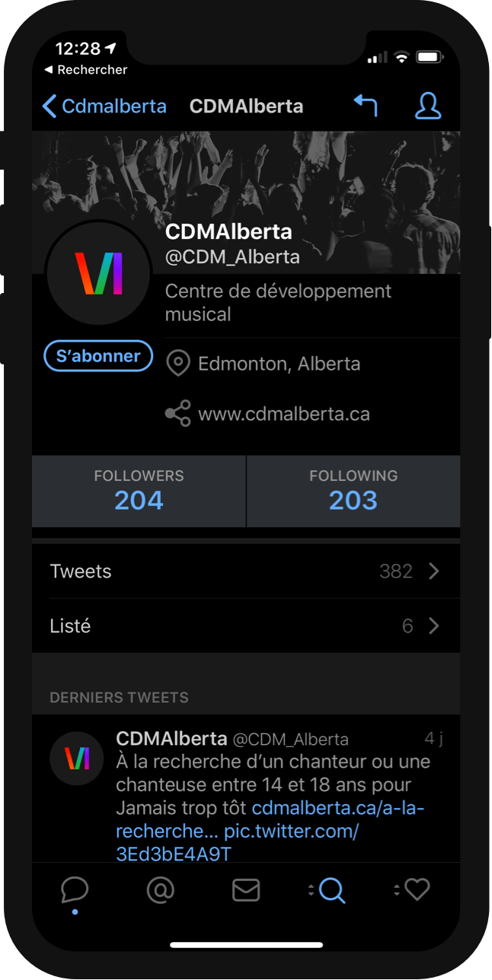The image size is (492, 980).
Task: Tap the CDMAlberta profile avatar
Action: 98,274
